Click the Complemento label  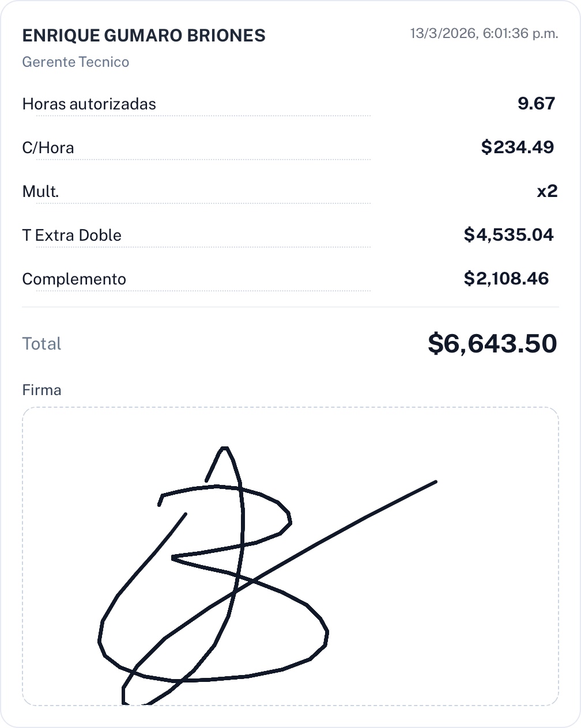(74, 279)
